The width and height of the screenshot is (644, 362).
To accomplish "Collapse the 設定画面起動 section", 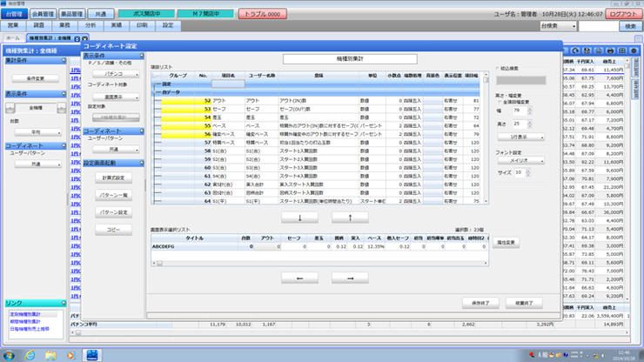I will pos(141,163).
